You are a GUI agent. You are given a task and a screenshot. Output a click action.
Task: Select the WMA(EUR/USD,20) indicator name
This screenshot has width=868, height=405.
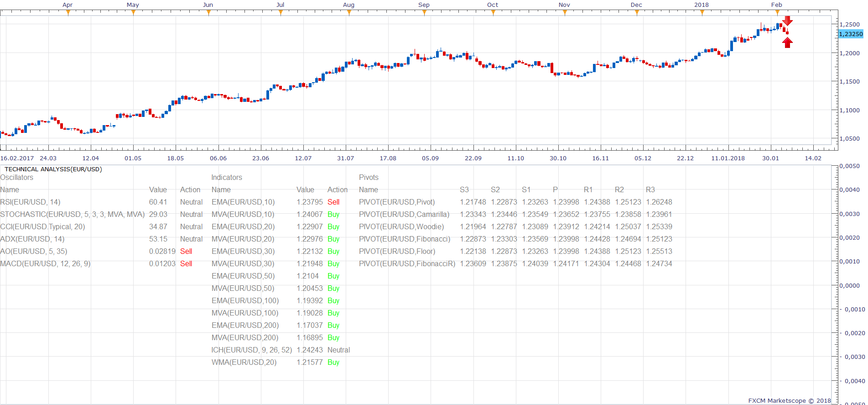pyautogui.click(x=244, y=362)
